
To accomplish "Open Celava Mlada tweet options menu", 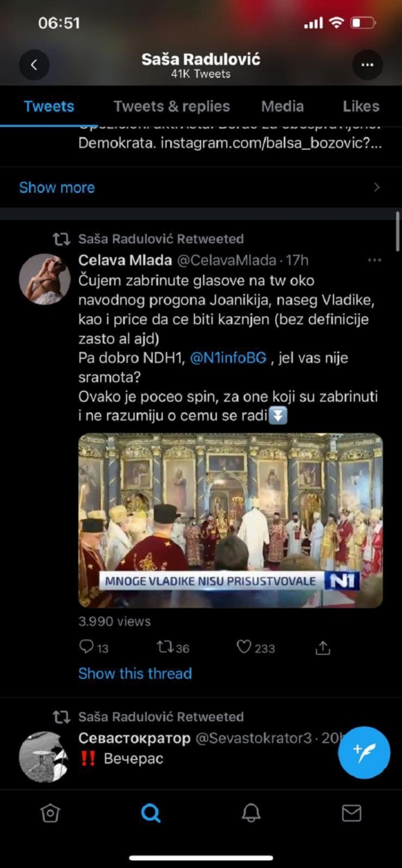I will click(x=374, y=260).
